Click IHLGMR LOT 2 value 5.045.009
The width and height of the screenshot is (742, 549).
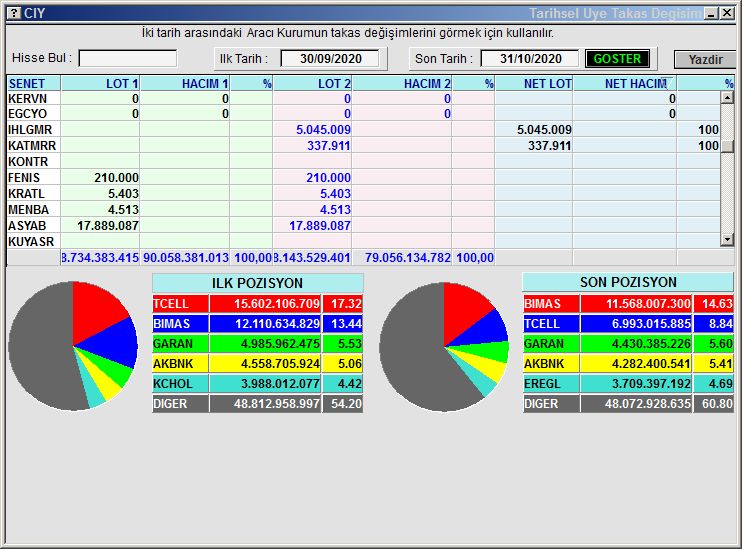coord(323,129)
